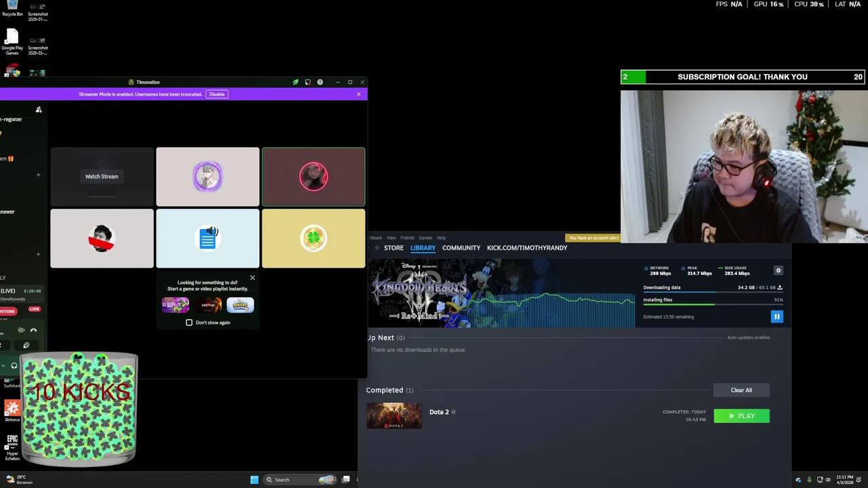The height and width of the screenshot is (488, 868).
Task: Open the Strinova desktop shortcut
Action: pos(12,411)
